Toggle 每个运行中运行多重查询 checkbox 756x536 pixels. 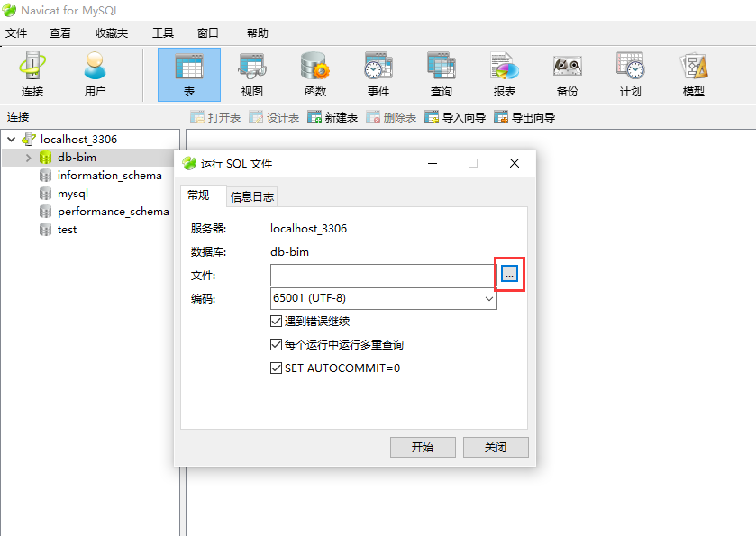276,345
